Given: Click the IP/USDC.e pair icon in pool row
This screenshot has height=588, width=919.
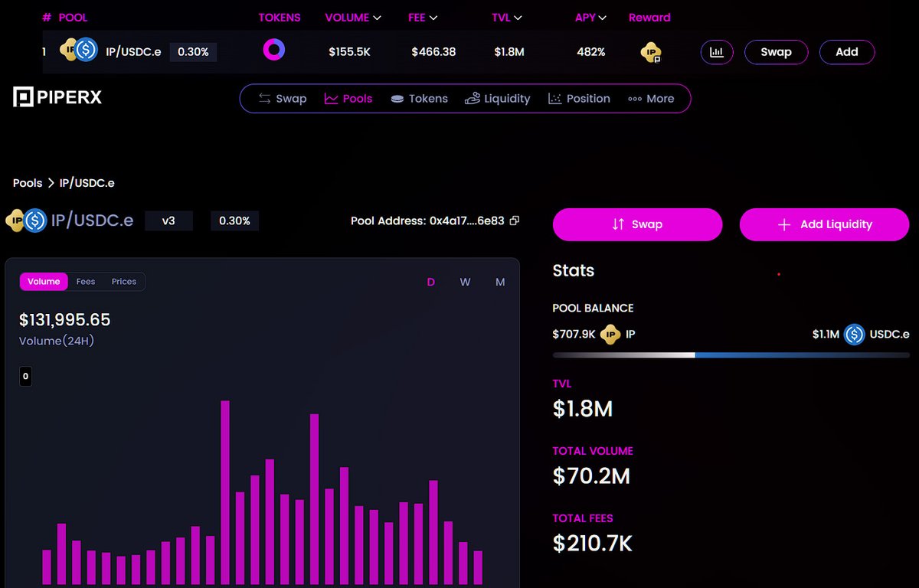Looking at the screenshot, I should pyautogui.click(x=78, y=51).
